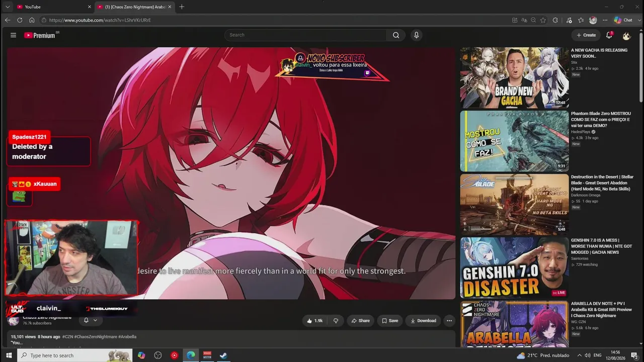Click the #CZN hashtag

pos(67,337)
